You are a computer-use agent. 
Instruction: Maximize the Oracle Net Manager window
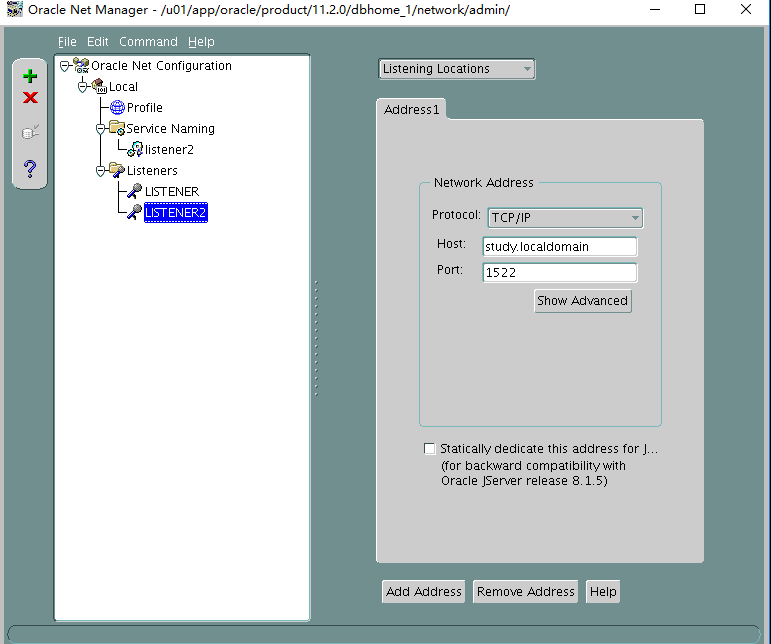(700, 9)
